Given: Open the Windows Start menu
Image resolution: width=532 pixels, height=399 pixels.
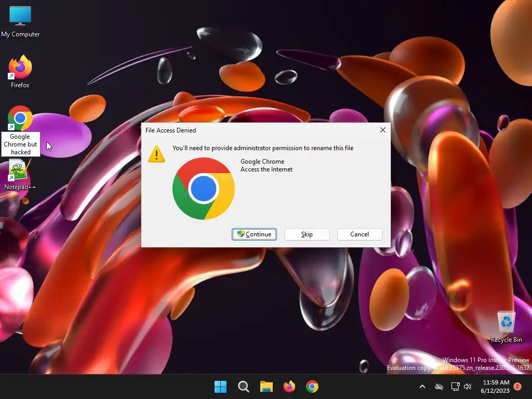Looking at the screenshot, I should [x=220, y=387].
